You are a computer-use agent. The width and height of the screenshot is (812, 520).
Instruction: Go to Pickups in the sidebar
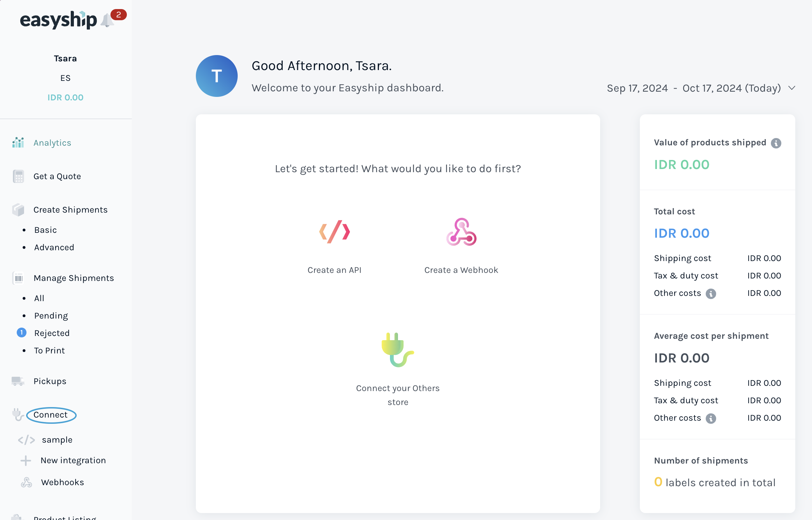[x=50, y=381]
